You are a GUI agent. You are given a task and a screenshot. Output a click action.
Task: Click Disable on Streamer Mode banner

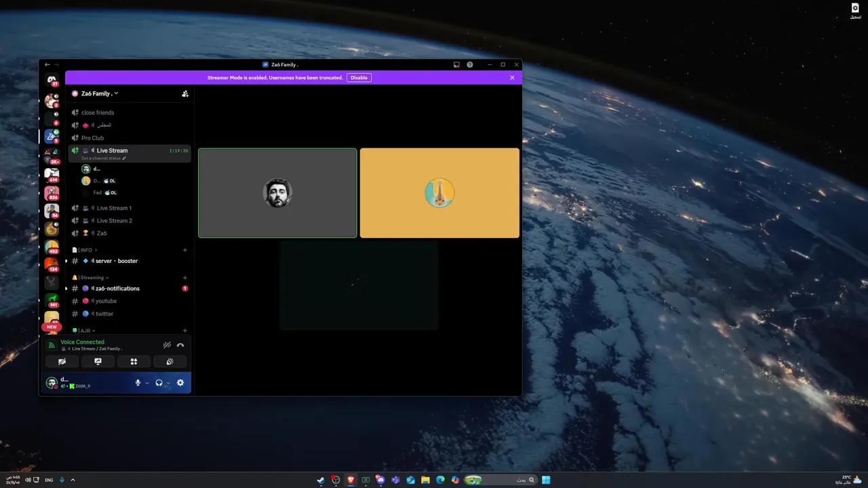point(359,78)
